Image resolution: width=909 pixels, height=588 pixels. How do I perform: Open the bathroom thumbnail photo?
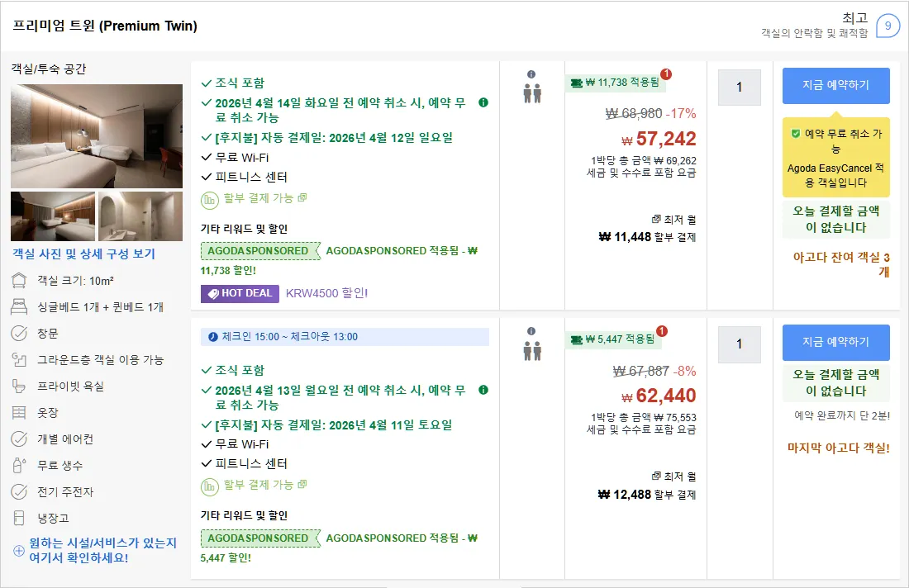[140, 216]
